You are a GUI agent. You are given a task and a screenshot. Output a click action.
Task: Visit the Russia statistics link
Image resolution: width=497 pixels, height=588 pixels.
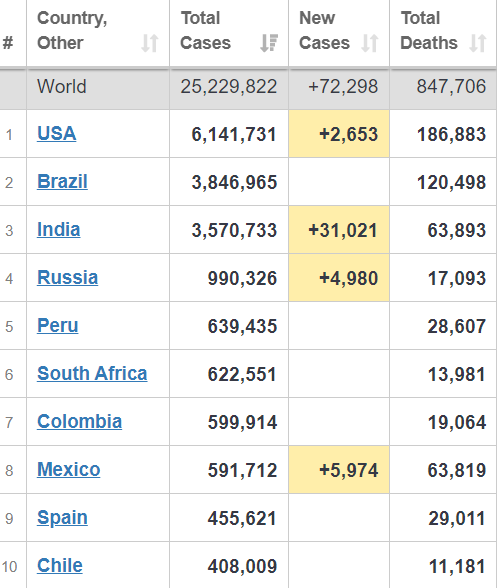(68, 278)
